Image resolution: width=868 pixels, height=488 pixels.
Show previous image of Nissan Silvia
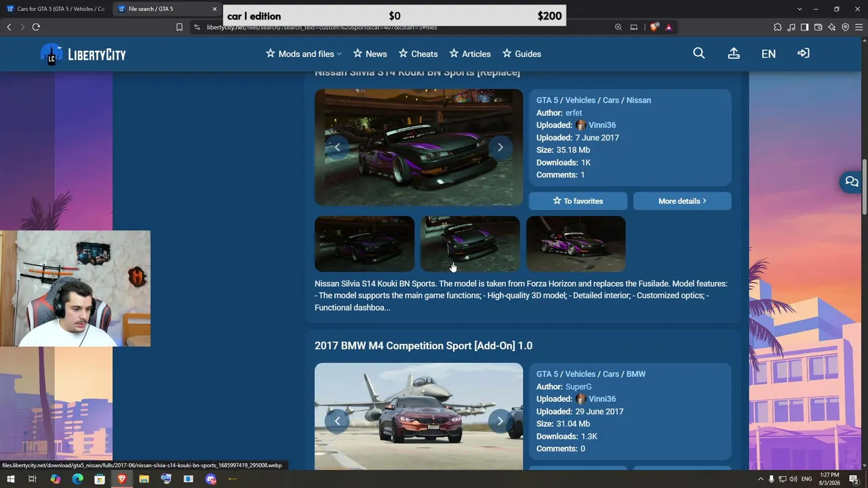337,147
